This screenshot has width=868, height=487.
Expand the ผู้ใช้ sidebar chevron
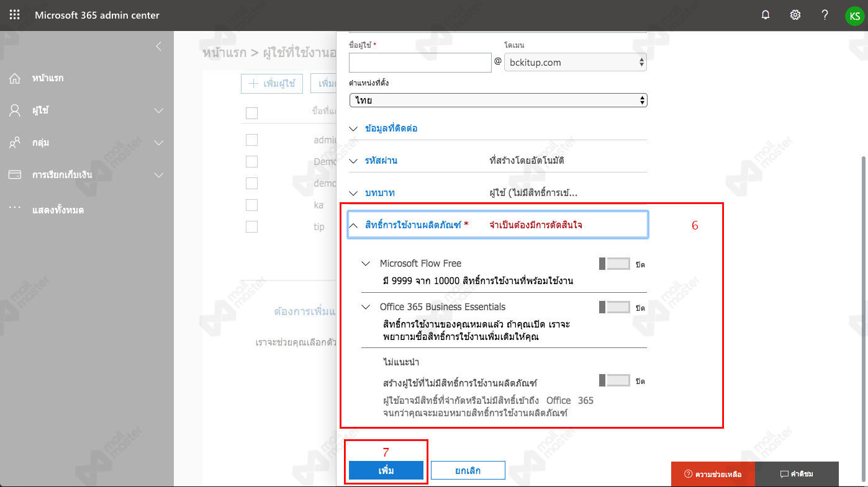coord(159,111)
